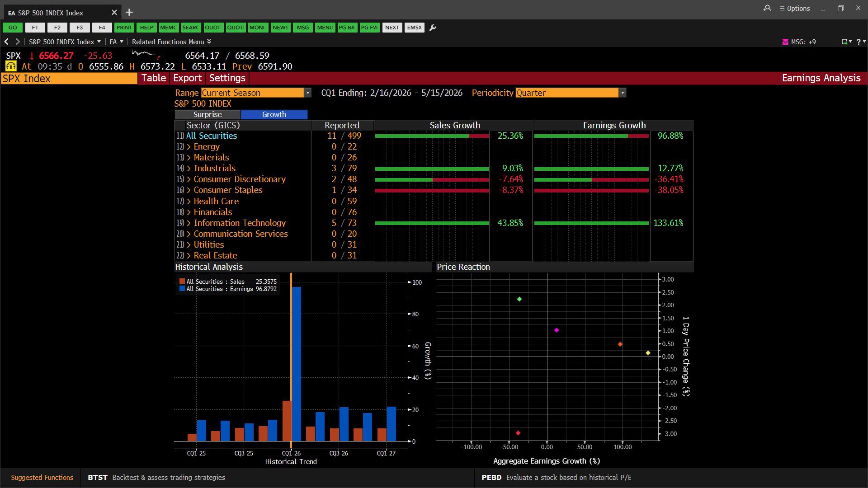Screen dimensions: 868x488
Task: Click the BTST suggested function link
Action: coord(98,477)
